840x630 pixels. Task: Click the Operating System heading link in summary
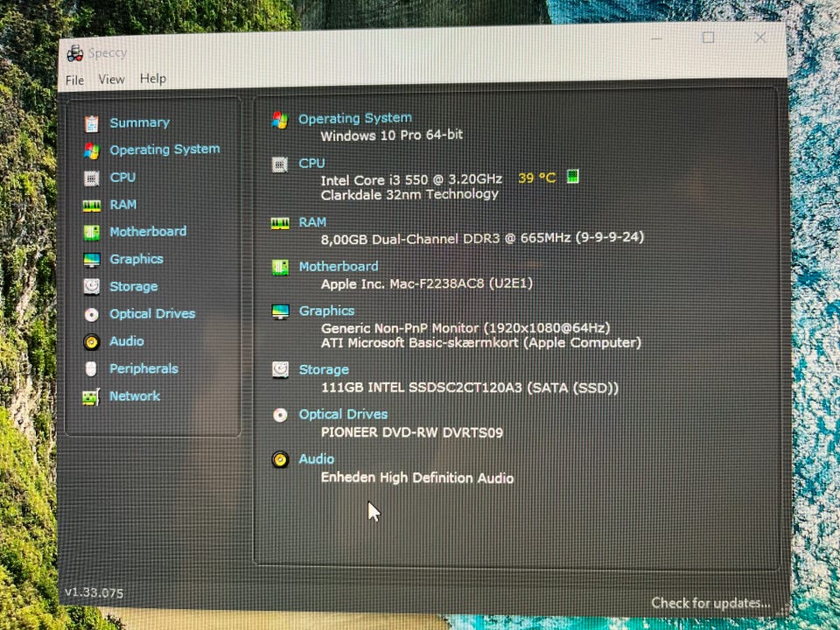[355, 118]
